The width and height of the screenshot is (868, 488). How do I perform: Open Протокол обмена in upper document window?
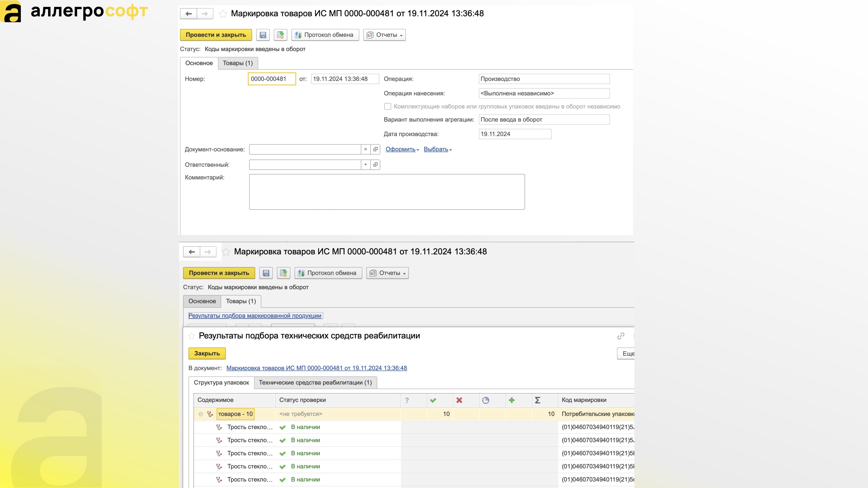(325, 35)
